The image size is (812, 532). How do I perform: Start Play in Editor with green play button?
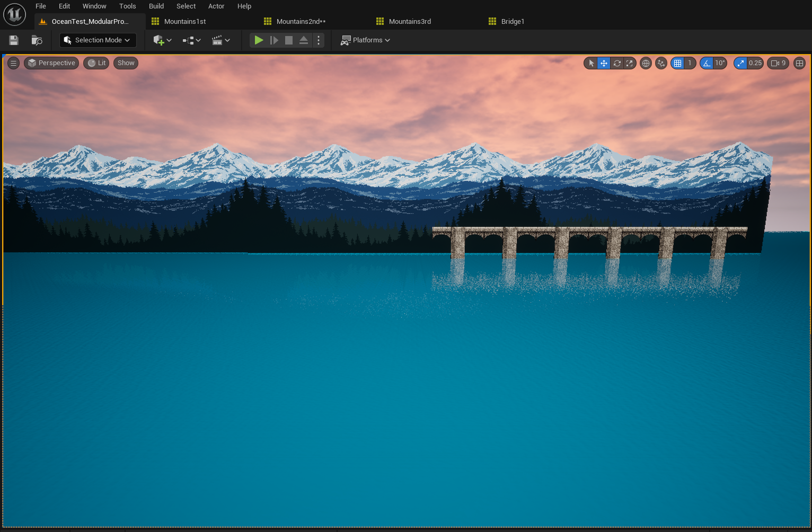pos(259,40)
